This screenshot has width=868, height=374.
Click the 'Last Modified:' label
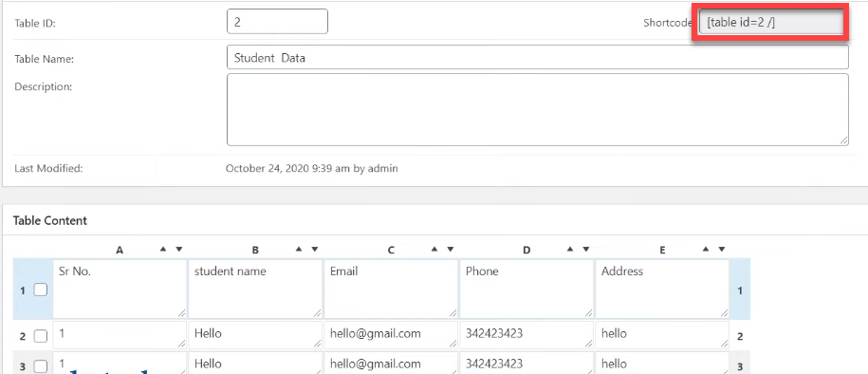48,168
